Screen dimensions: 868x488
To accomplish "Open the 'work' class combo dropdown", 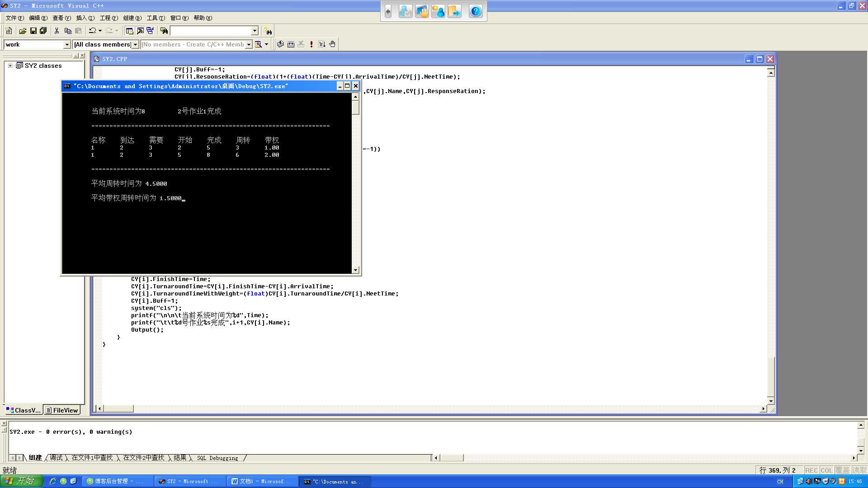I will (x=67, y=44).
